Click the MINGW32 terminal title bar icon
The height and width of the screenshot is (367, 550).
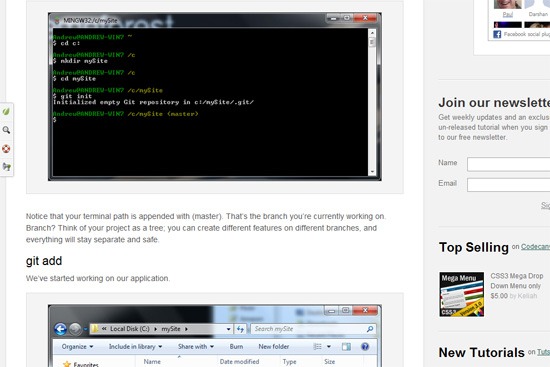(57, 20)
